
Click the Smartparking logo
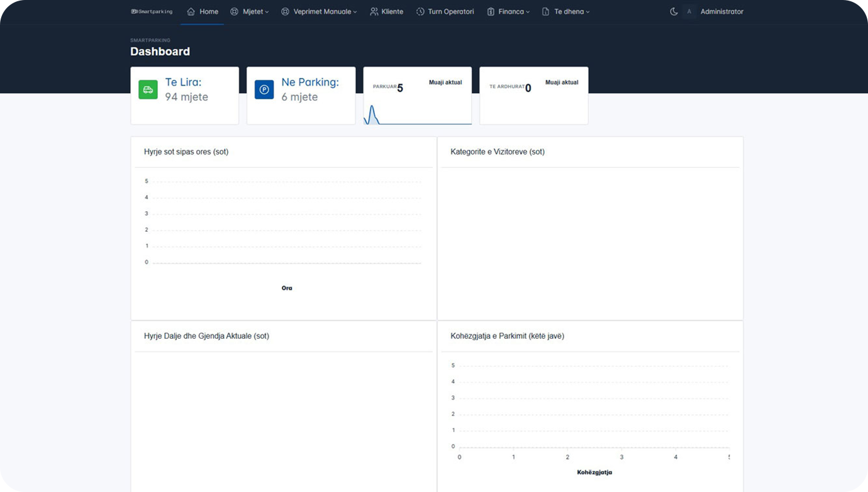pyautogui.click(x=152, y=11)
